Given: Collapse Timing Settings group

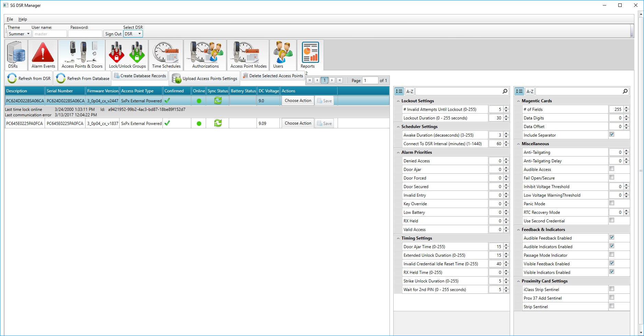Looking at the screenshot, I should point(398,238).
